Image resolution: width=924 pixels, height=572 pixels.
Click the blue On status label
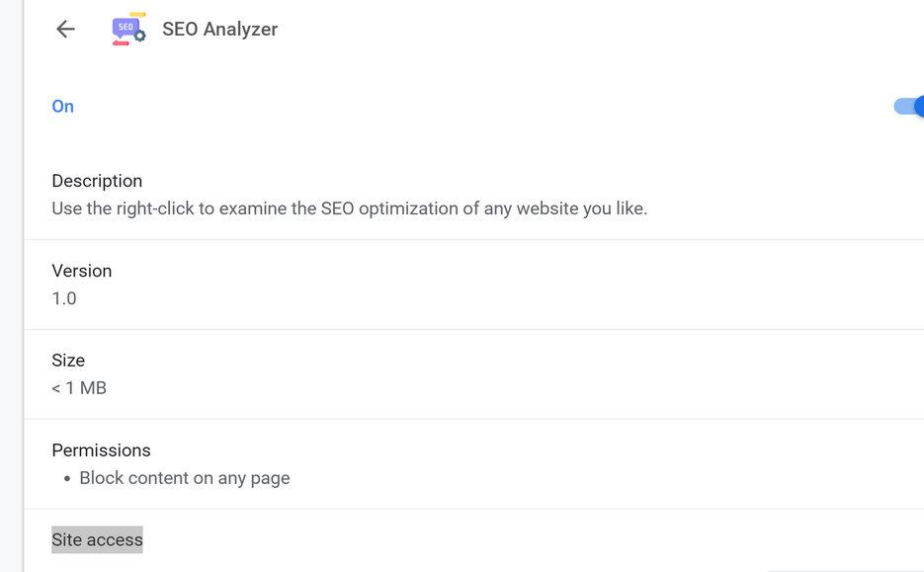tap(62, 107)
